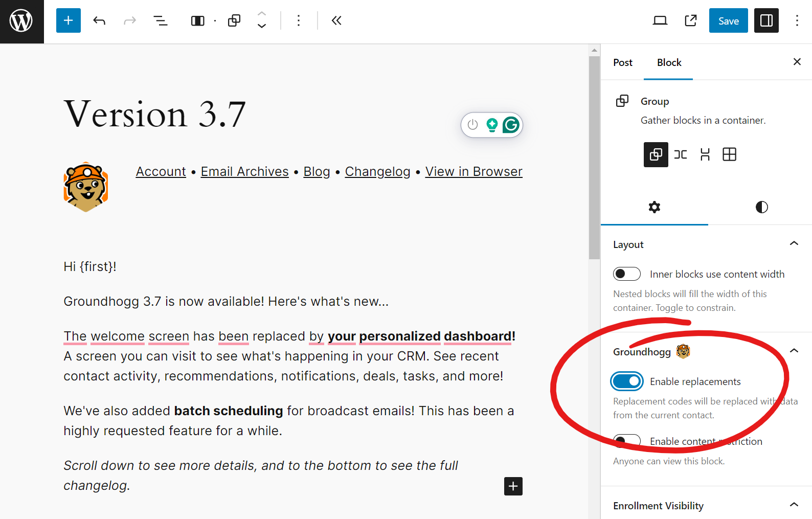Open the Email Archives link

[x=244, y=172]
